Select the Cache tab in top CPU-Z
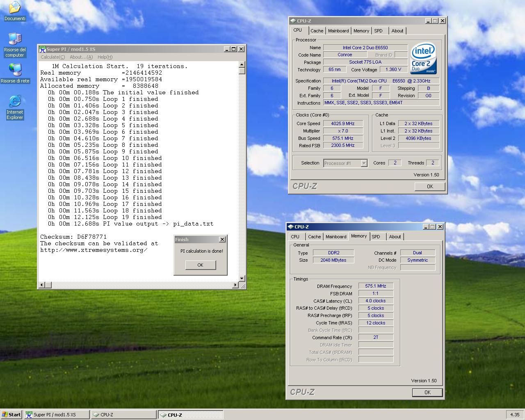This screenshot has height=420, width=525. point(317,31)
